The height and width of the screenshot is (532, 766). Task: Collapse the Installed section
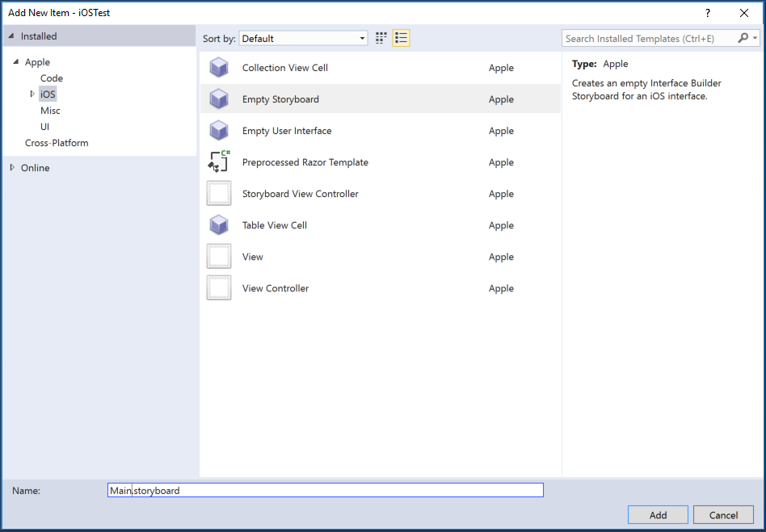[x=11, y=36]
